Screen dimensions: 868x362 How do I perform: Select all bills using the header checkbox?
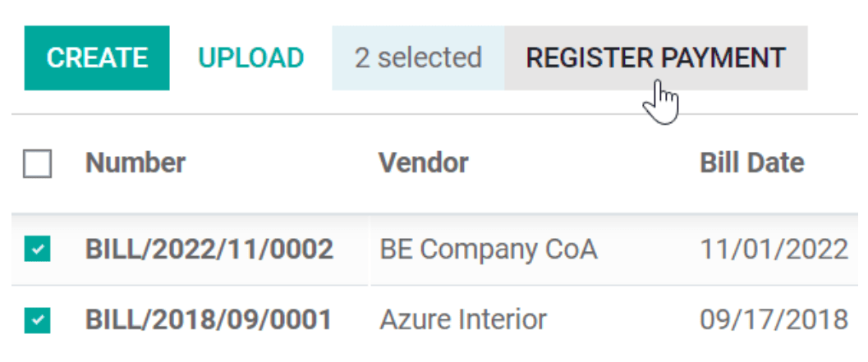[x=37, y=164]
